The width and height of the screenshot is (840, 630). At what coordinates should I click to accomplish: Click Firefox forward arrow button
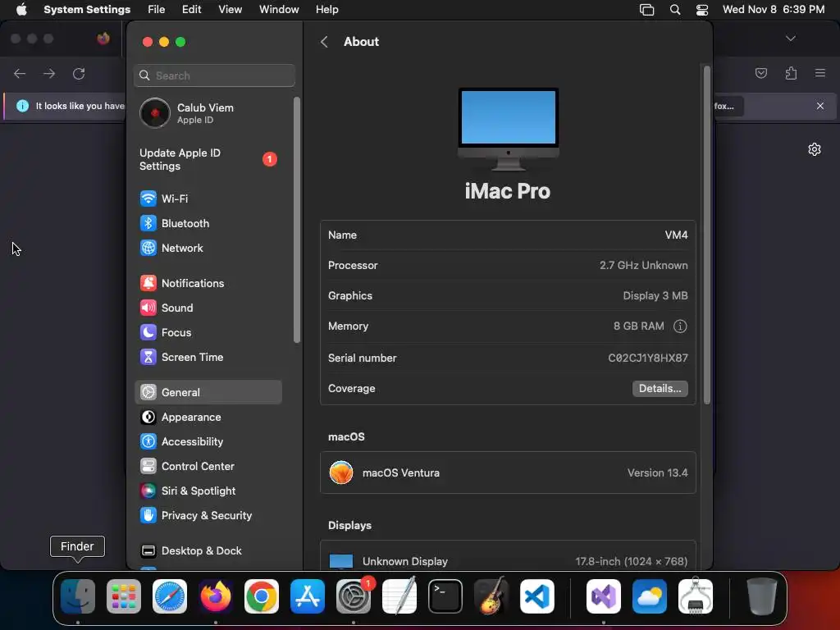tap(49, 73)
